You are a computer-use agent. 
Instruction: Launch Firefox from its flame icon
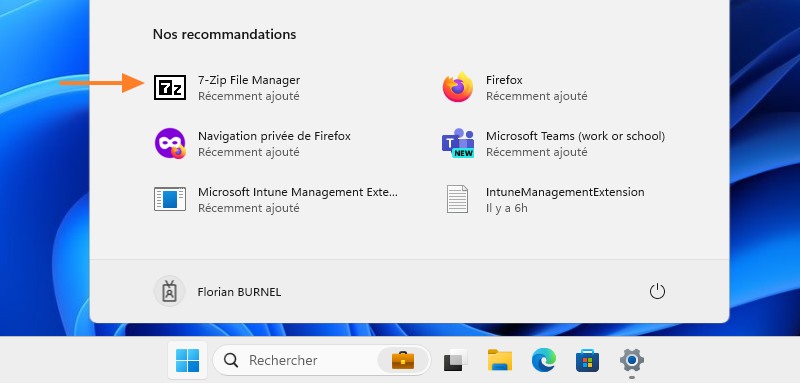pyautogui.click(x=458, y=87)
